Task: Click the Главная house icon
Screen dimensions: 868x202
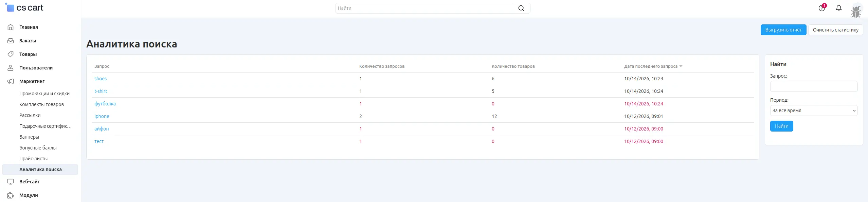Action: [11, 27]
